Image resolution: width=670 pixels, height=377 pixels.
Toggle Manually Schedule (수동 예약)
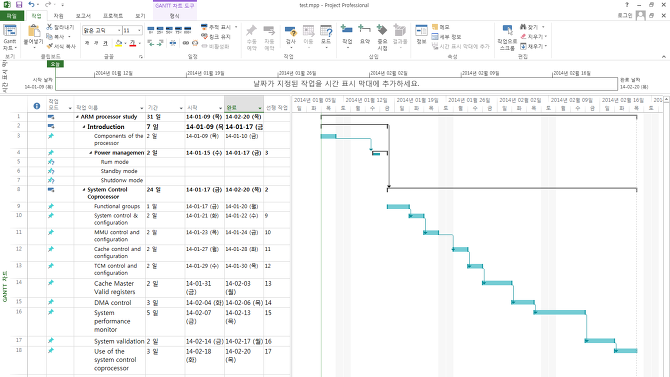click(252, 38)
